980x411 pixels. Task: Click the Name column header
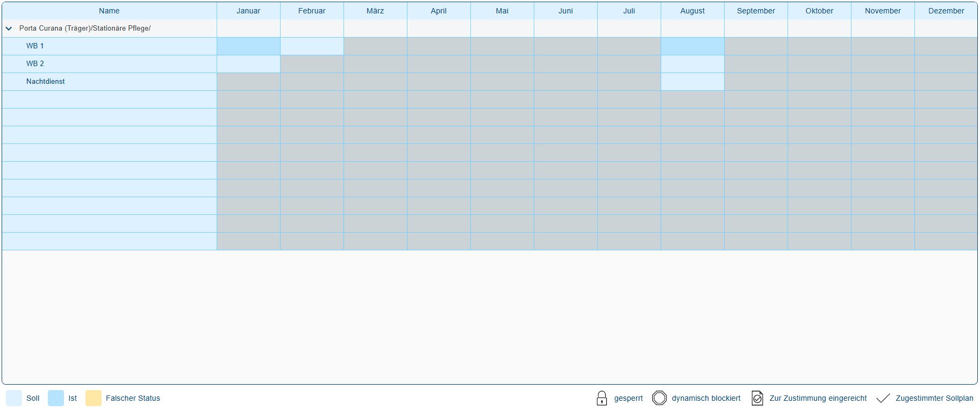point(109,11)
